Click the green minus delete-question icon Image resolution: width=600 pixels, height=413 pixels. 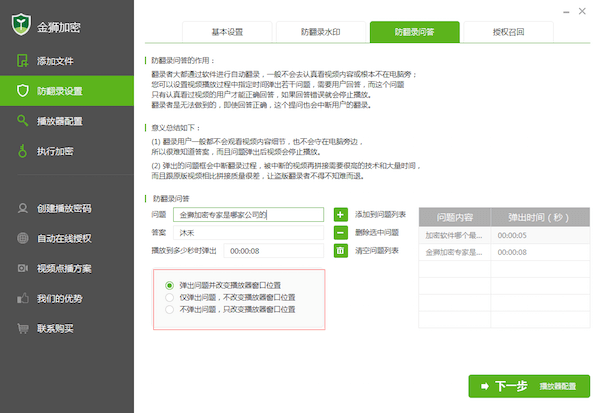click(x=341, y=233)
